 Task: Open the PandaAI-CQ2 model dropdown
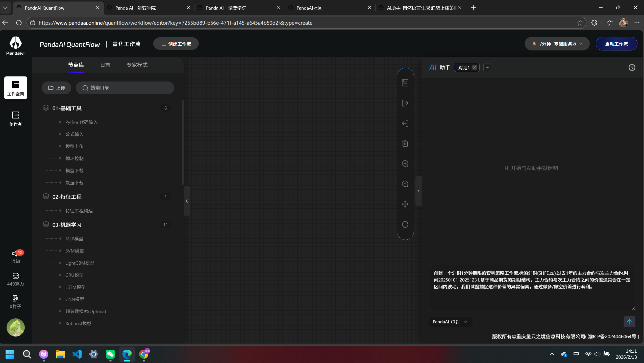point(450,322)
